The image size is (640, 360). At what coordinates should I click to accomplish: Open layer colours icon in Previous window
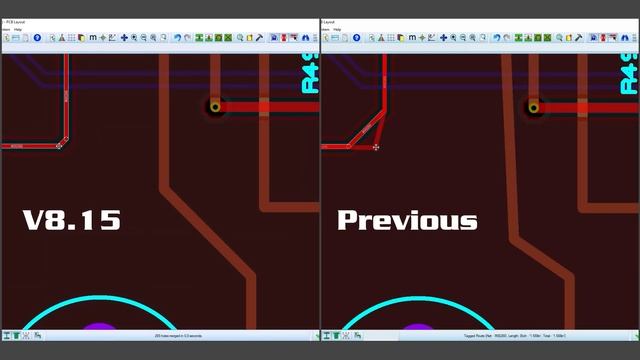click(x=400, y=38)
